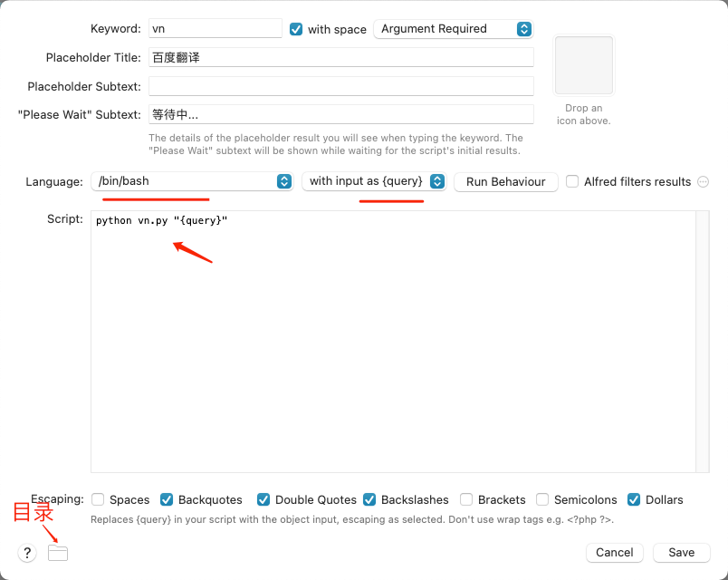Click the Run Behaviour button
The width and height of the screenshot is (728, 580).
(505, 181)
